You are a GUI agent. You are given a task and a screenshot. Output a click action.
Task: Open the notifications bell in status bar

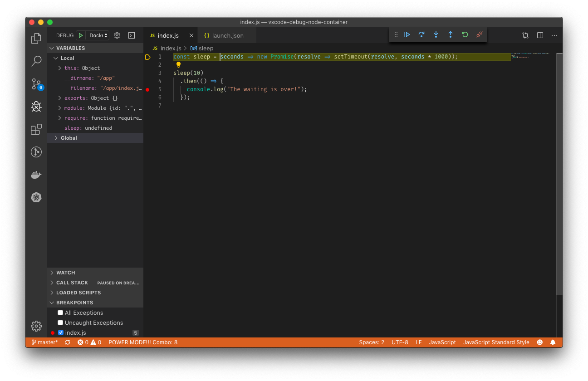tap(553, 342)
